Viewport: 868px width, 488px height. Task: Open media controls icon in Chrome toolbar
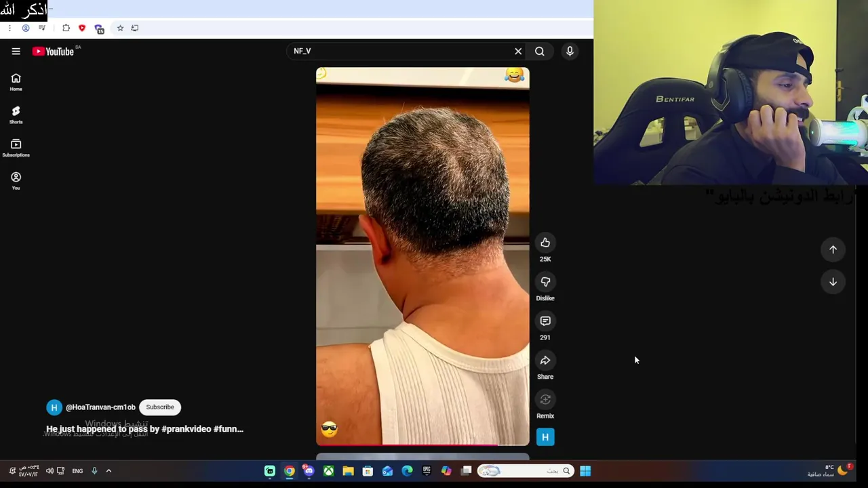click(x=42, y=28)
